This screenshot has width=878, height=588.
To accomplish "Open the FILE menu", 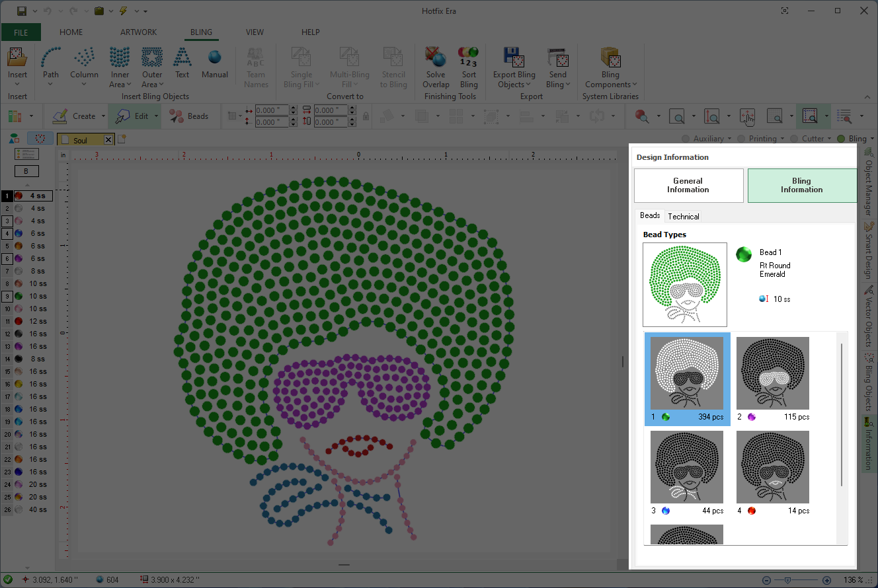I will [21, 32].
